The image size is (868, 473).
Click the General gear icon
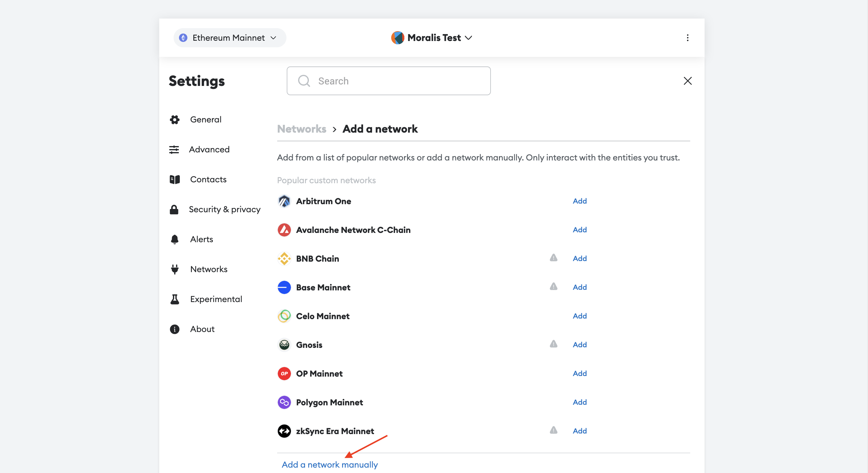[x=174, y=120]
